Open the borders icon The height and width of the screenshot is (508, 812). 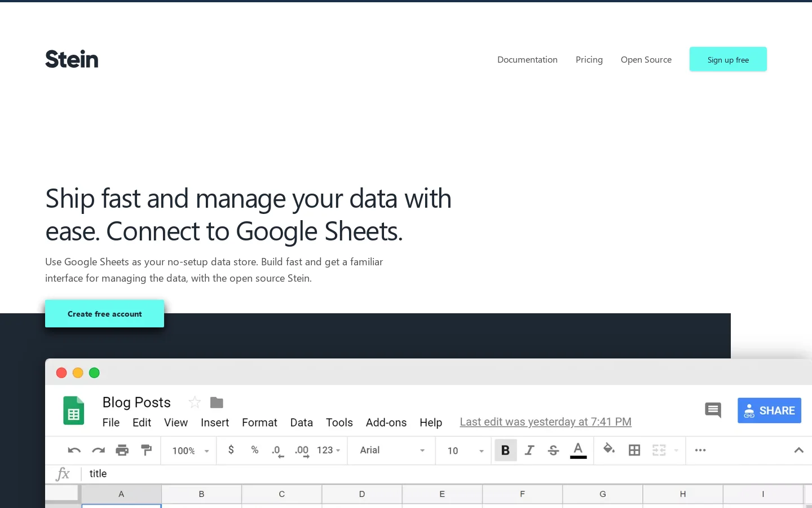634,450
